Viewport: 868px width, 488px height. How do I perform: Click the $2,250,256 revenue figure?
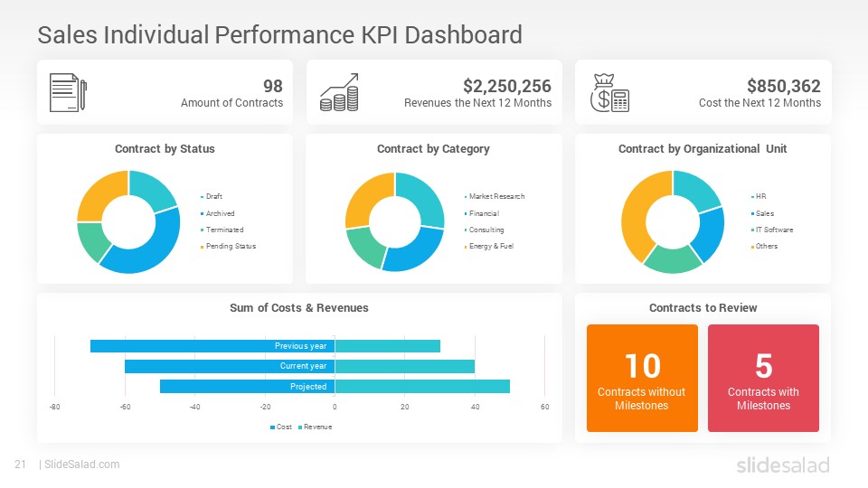[x=507, y=86]
